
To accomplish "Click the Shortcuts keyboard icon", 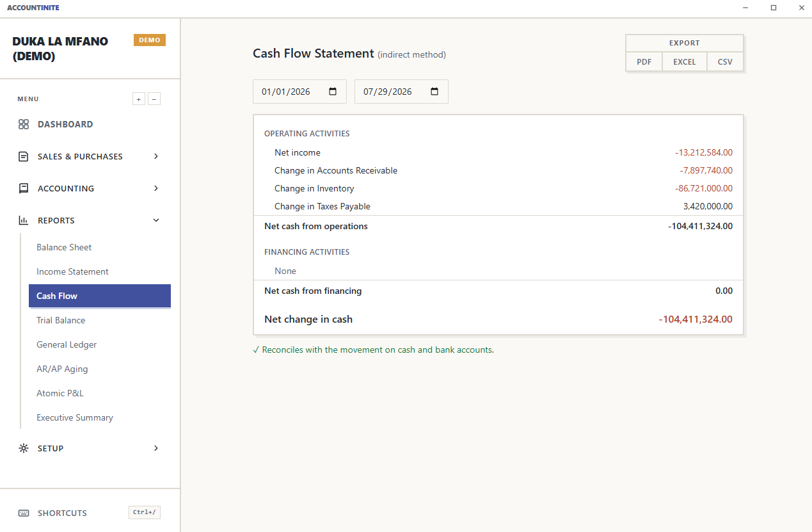I will [x=24, y=513].
